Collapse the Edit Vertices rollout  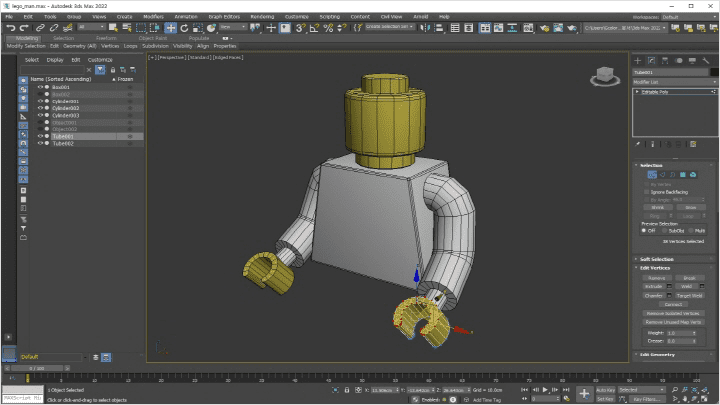[655, 268]
